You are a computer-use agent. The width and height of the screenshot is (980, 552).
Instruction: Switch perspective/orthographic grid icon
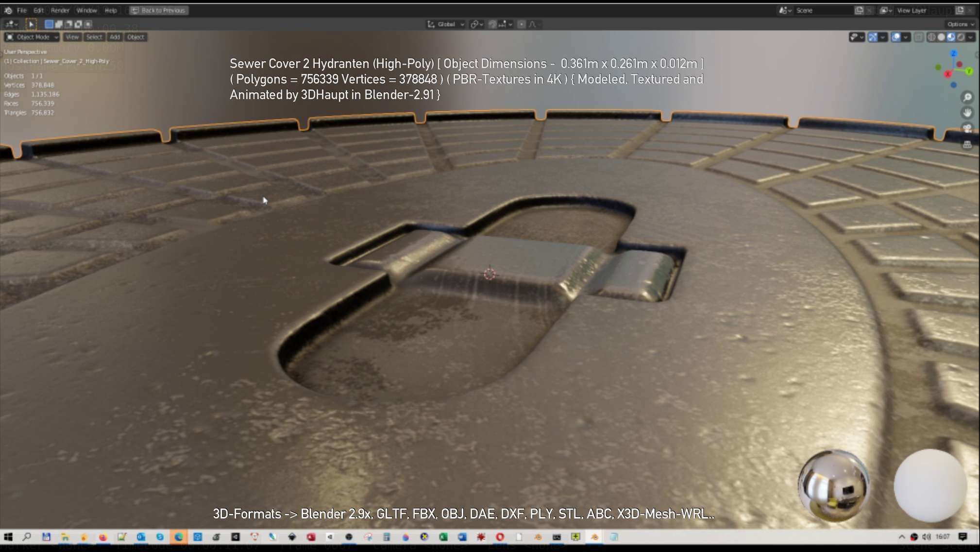[967, 144]
